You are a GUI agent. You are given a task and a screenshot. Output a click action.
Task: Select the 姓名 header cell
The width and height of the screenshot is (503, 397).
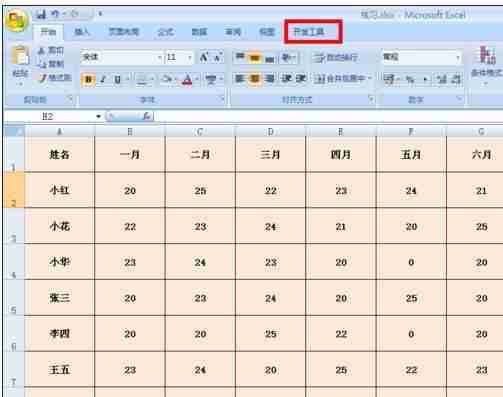[x=60, y=154]
